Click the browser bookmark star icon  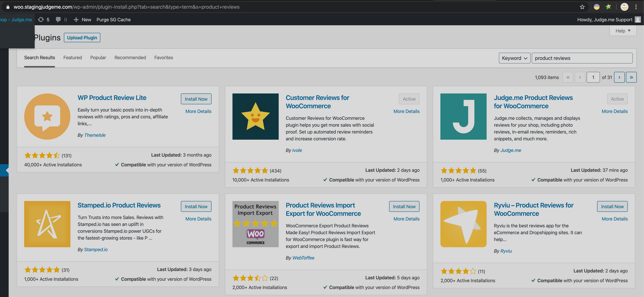(582, 7)
